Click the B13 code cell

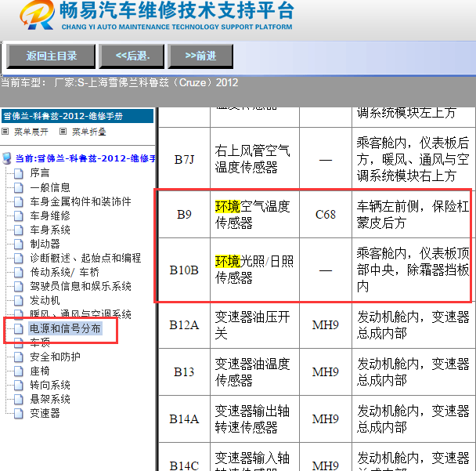184,372
